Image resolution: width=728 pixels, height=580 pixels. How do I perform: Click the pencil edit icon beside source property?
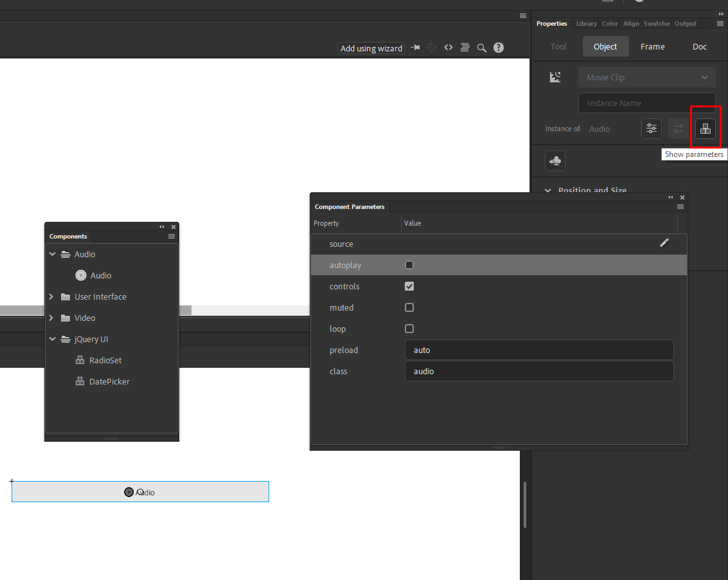point(664,244)
